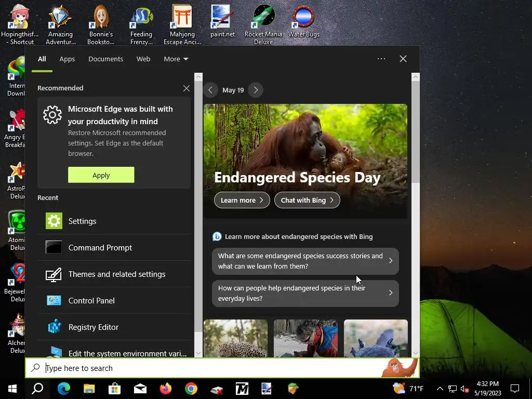This screenshot has height=399, width=532.
Task: Click Learn more about Endangered Species Day
Action: coord(242,200)
